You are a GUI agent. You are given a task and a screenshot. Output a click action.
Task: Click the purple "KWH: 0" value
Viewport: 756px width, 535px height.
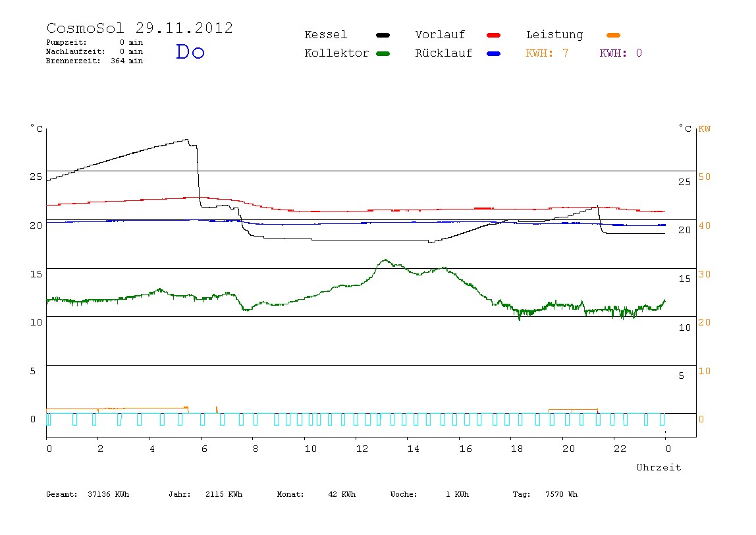(621, 53)
